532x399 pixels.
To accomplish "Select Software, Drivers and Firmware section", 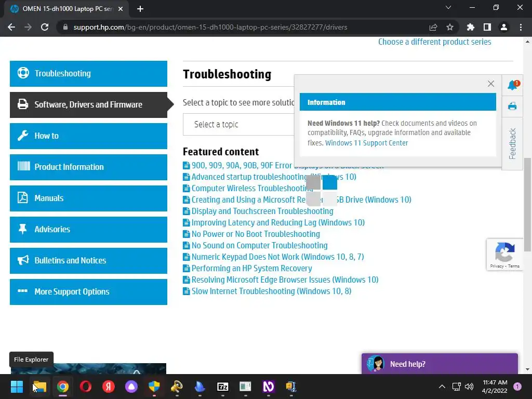I will [88, 105].
